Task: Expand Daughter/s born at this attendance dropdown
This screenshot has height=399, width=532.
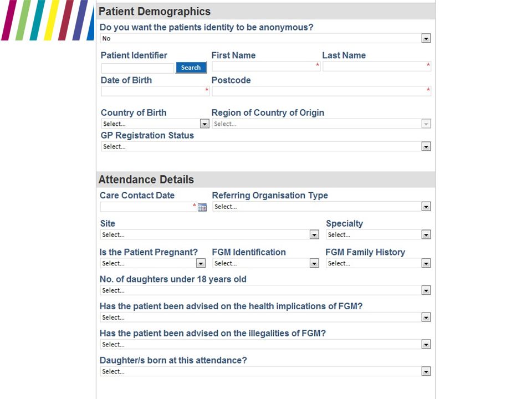Action: pos(265,371)
